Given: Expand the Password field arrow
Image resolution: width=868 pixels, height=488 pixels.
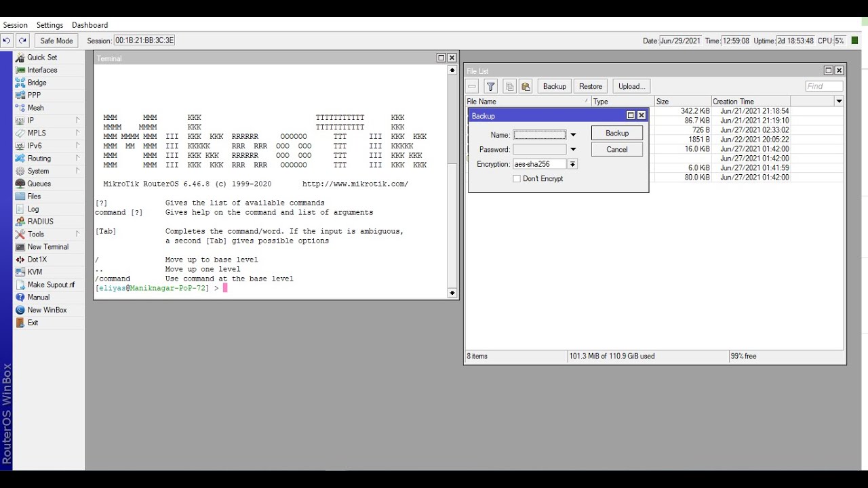Looking at the screenshot, I should (x=573, y=149).
